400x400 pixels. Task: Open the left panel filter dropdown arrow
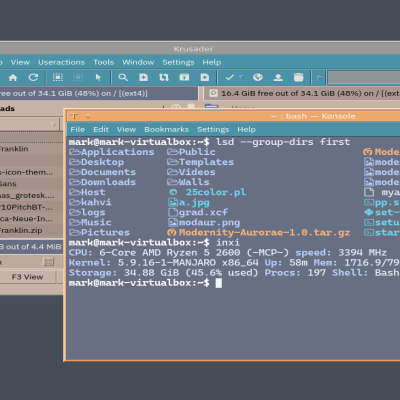coord(54,125)
